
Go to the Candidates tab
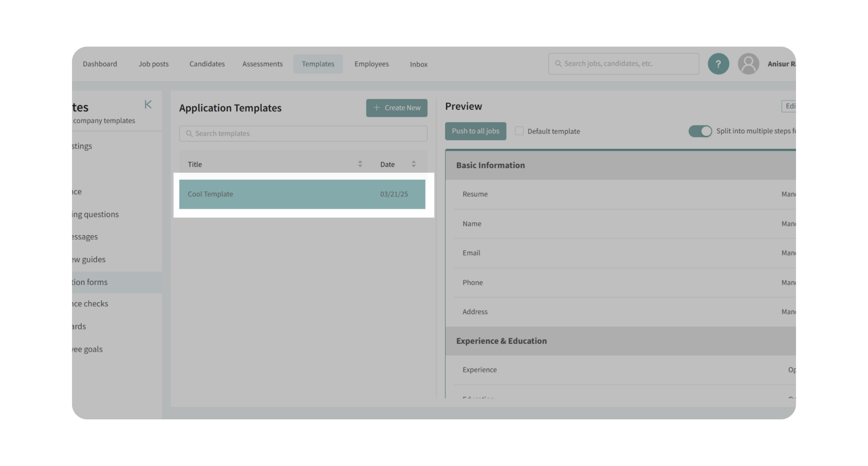[207, 64]
